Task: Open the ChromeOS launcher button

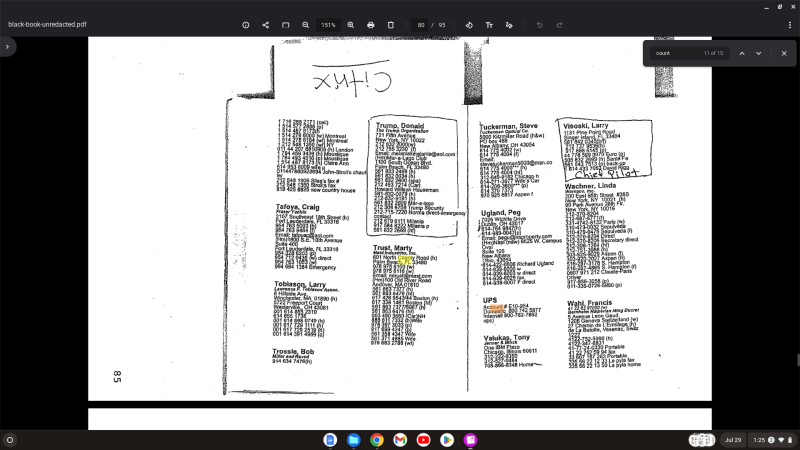Action: (x=10, y=439)
